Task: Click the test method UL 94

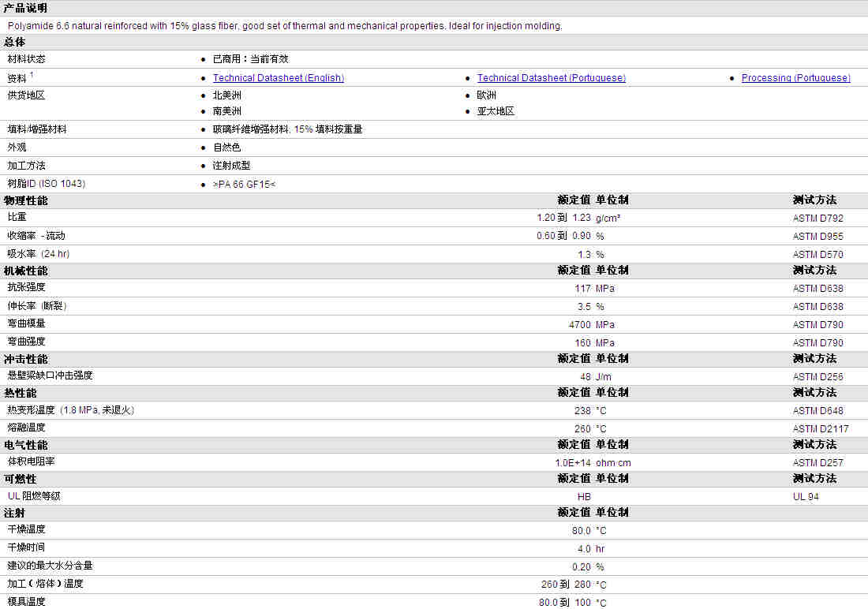Action: point(806,497)
